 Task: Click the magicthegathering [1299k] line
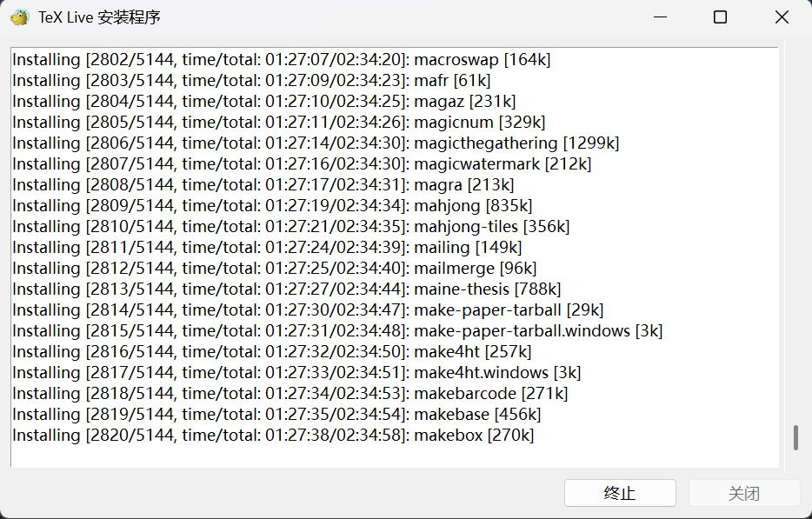coord(316,143)
